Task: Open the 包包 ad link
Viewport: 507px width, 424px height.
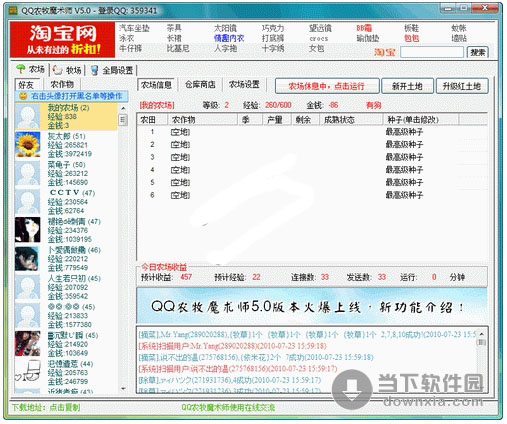Action: pos(411,38)
